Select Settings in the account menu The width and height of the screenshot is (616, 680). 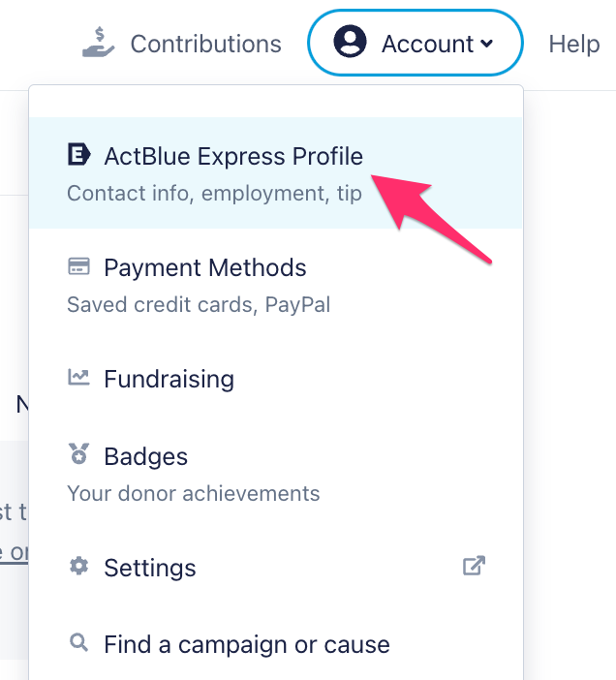coord(150,568)
